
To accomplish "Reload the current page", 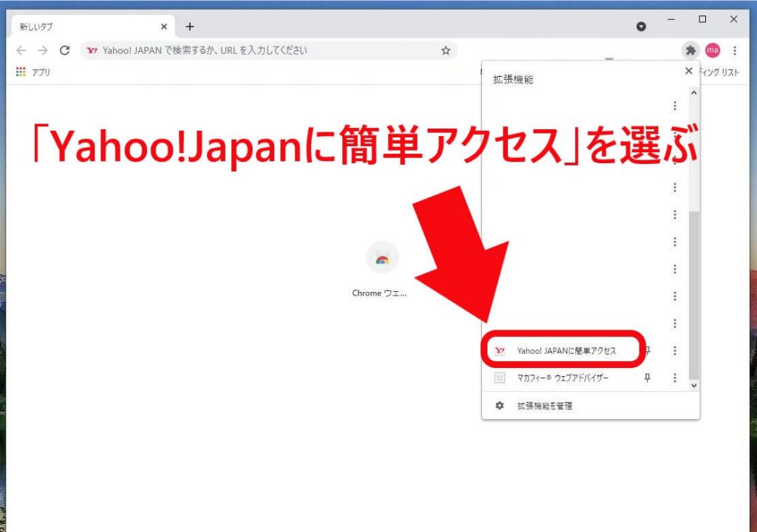I will click(66, 50).
